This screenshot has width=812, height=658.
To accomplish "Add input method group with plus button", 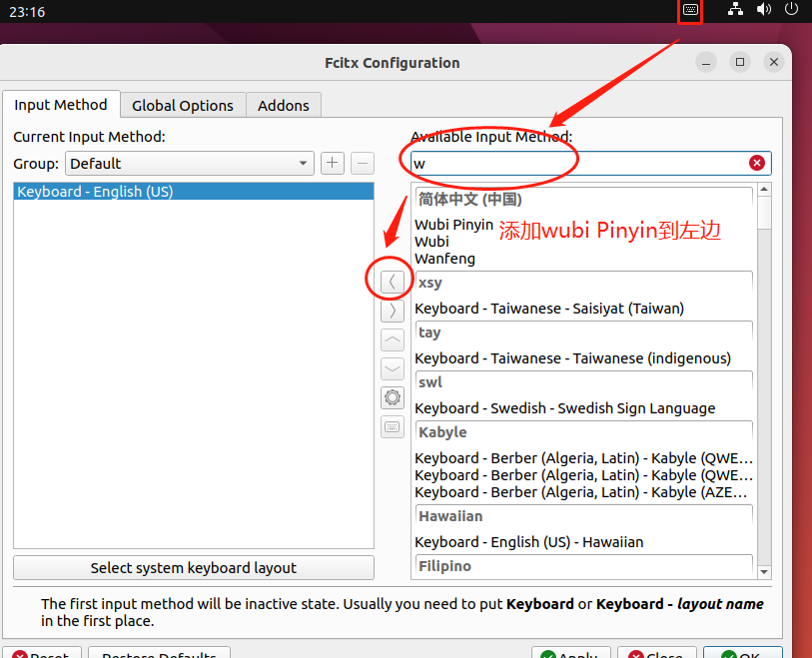I will pyautogui.click(x=333, y=164).
